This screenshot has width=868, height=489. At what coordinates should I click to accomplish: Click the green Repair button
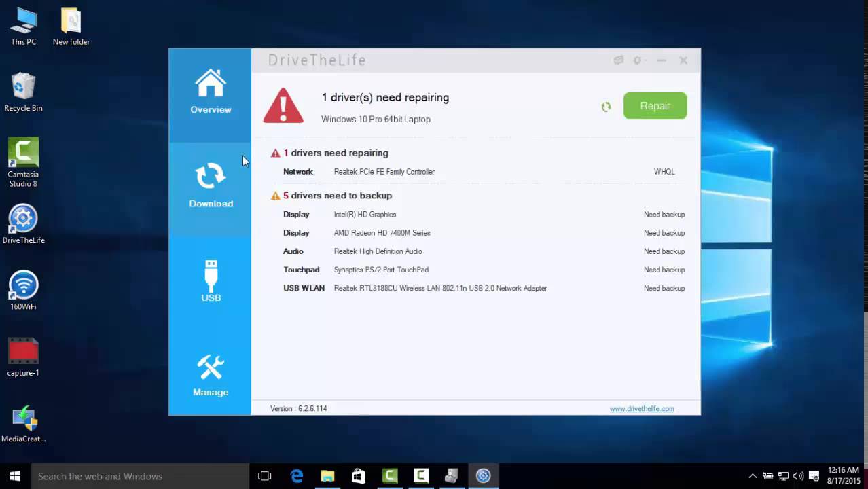(x=655, y=106)
